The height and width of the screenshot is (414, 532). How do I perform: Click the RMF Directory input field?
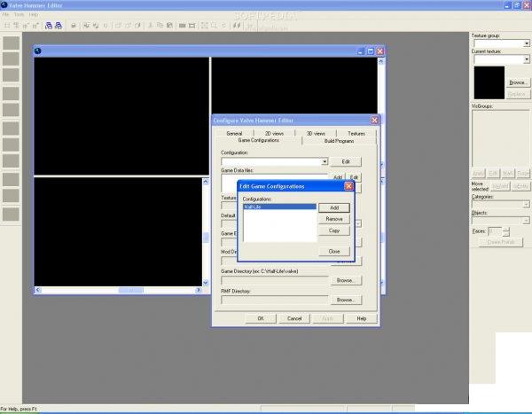(x=275, y=300)
